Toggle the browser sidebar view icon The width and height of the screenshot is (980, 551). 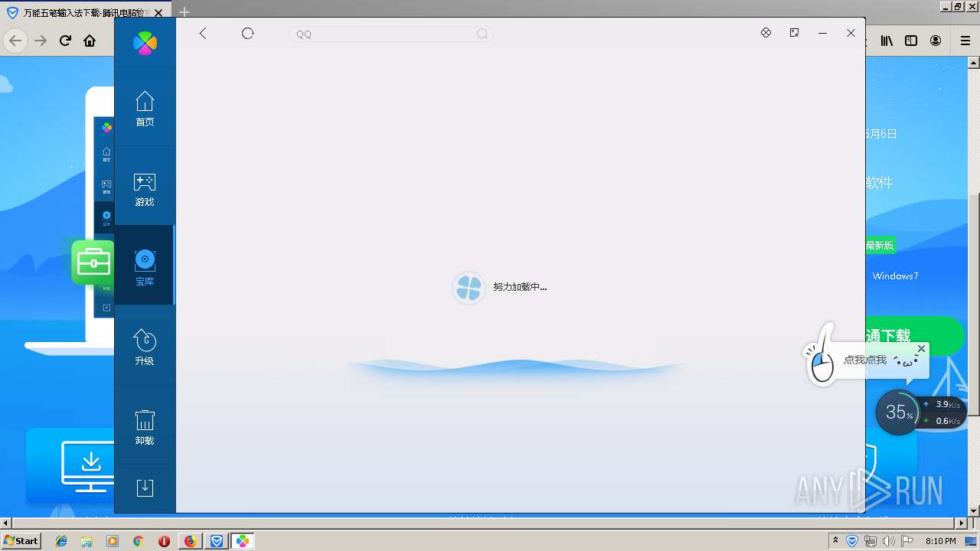click(911, 41)
